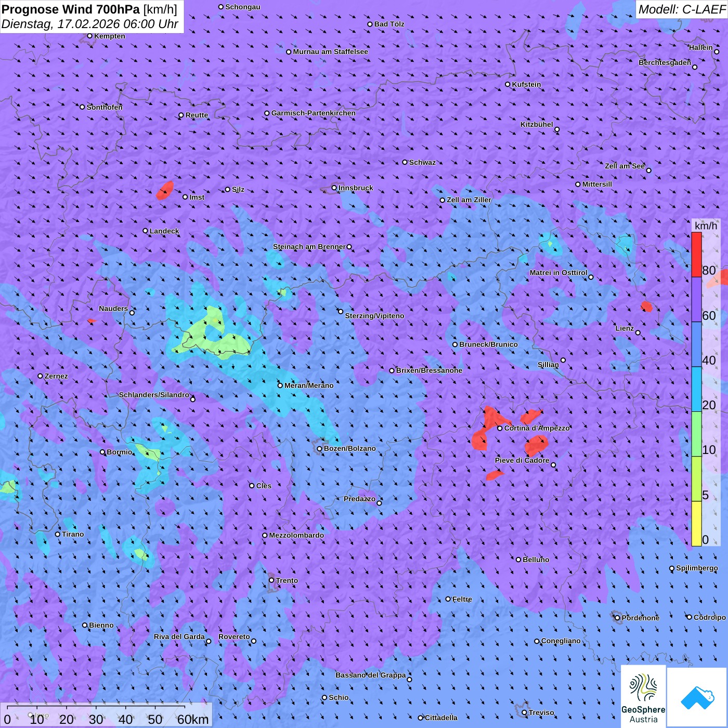Click the 'Mezzolombardo' label
This screenshot has height=728, width=728.
pyautogui.click(x=296, y=535)
